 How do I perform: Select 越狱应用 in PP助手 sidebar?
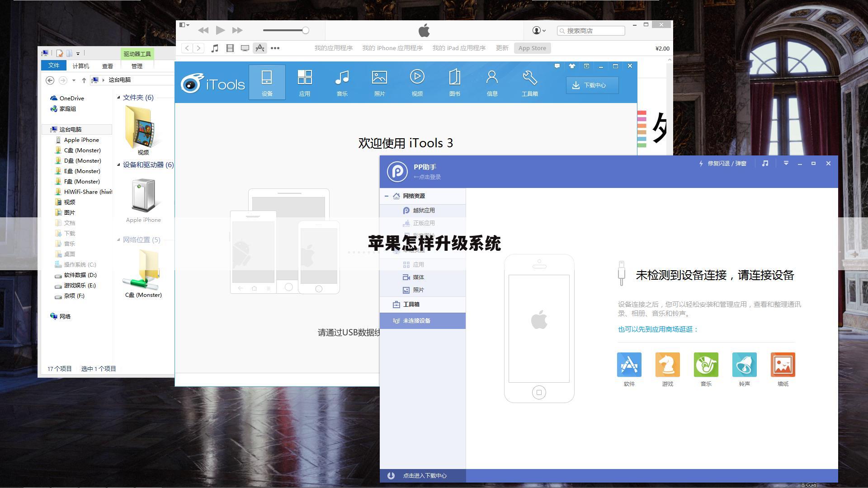coord(423,211)
